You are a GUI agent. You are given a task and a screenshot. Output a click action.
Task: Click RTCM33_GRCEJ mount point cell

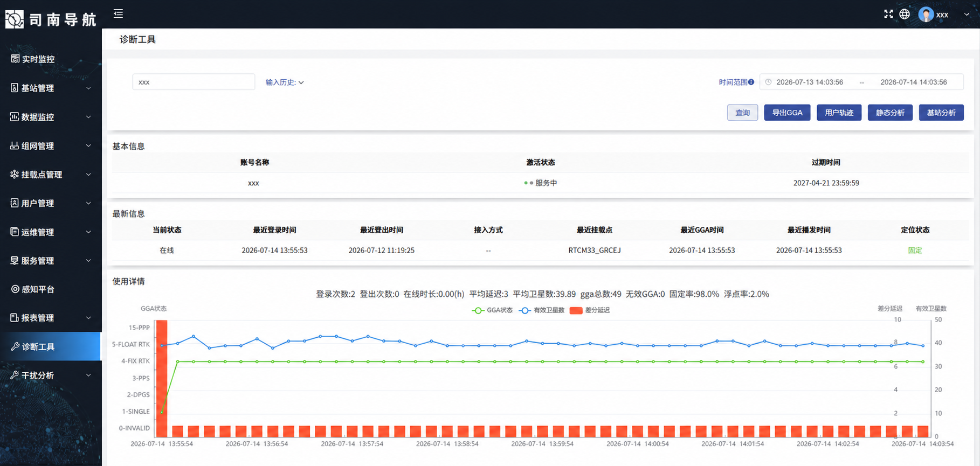[595, 251]
